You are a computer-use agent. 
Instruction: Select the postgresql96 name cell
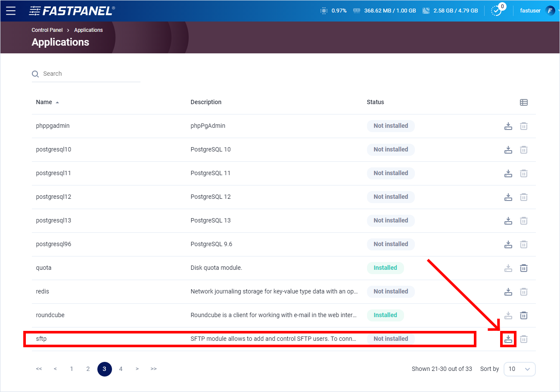tap(53, 244)
